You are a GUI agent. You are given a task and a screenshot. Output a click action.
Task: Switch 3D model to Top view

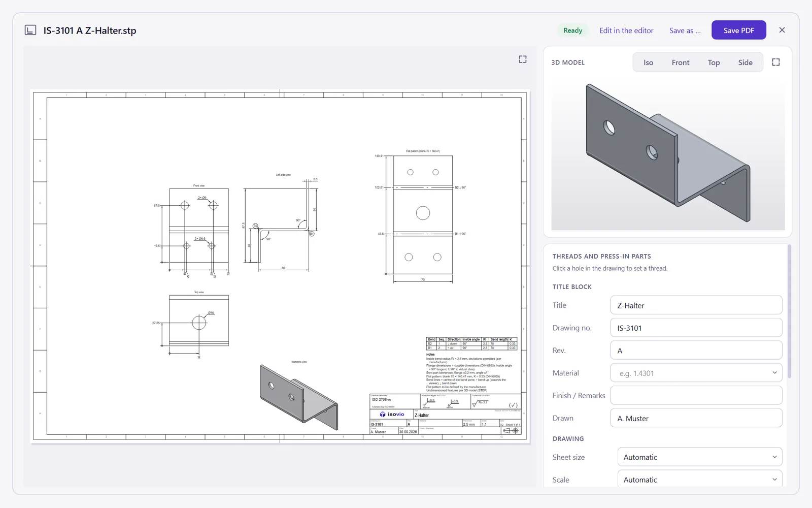coord(714,62)
